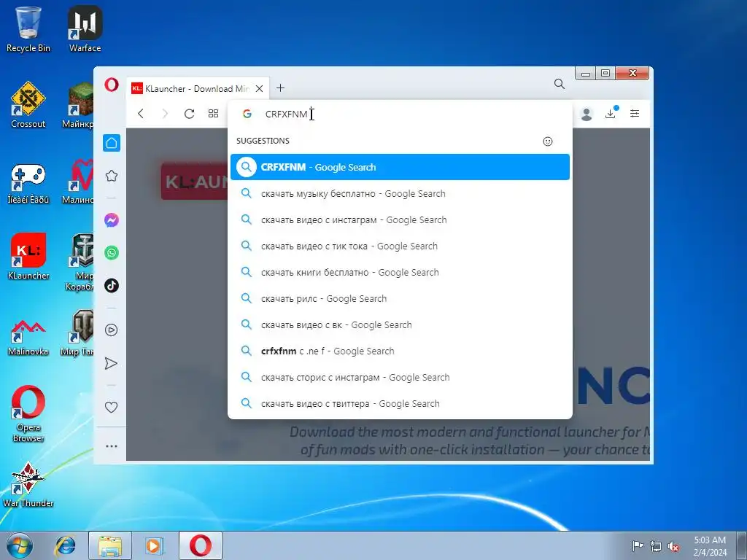Open Messenger in Opera sidebar
Image resolution: width=747 pixels, height=560 pixels.
(112, 220)
